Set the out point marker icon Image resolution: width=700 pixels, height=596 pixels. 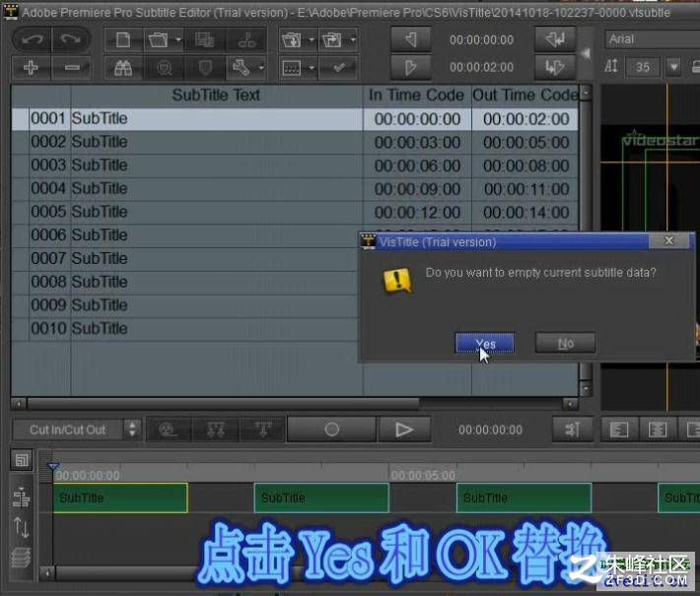coord(411,68)
